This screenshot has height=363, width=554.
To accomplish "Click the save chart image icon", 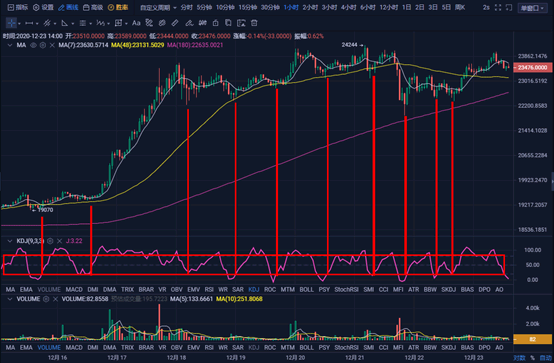I will click(241, 23).
